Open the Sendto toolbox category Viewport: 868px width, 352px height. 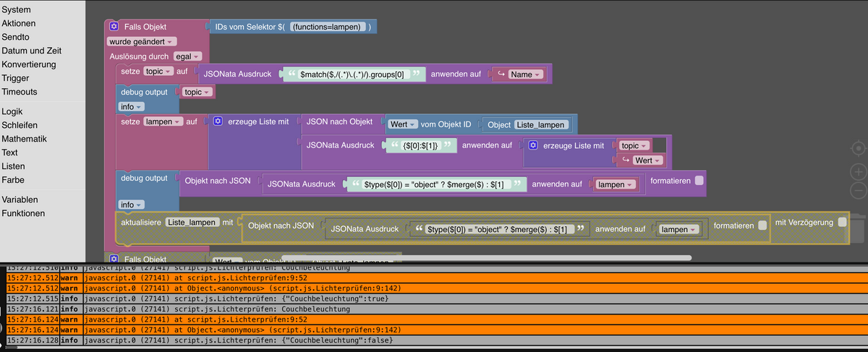coord(16,37)
